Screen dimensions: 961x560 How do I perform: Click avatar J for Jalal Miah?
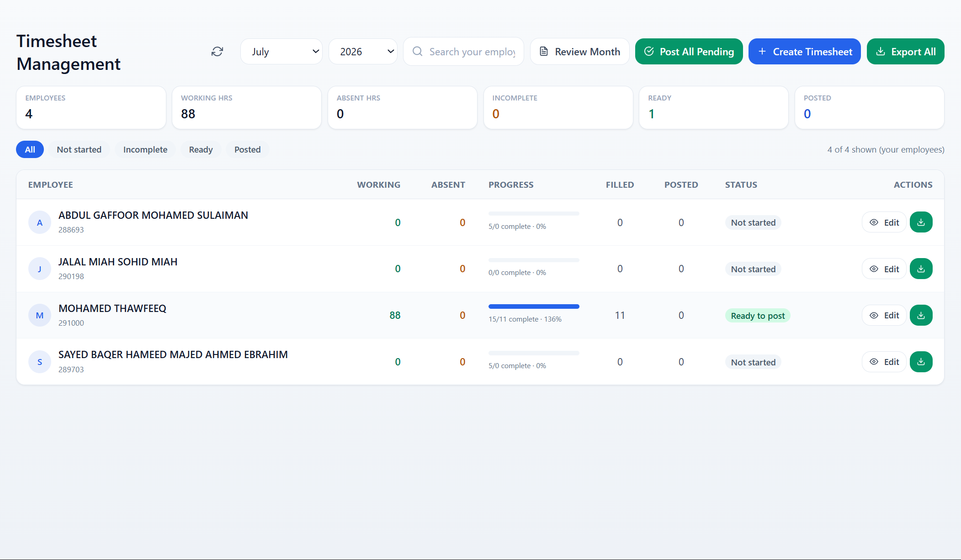pos(40,269)
